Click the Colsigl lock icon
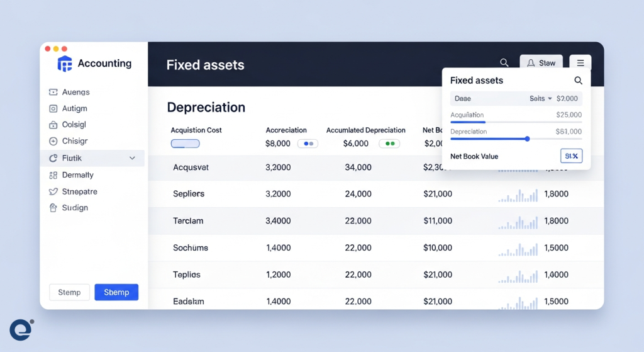 click(53, 125)
